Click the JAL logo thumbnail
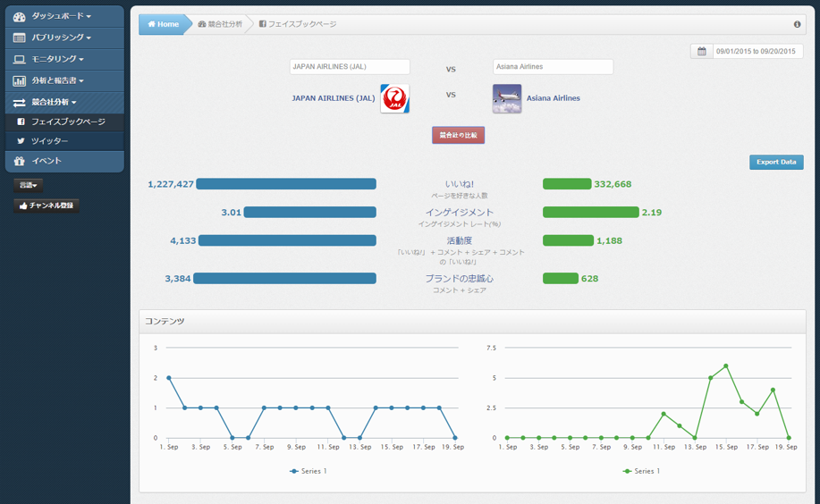This screenshot has width=820, height=504. pyautogui.click(x=394, y=98)
